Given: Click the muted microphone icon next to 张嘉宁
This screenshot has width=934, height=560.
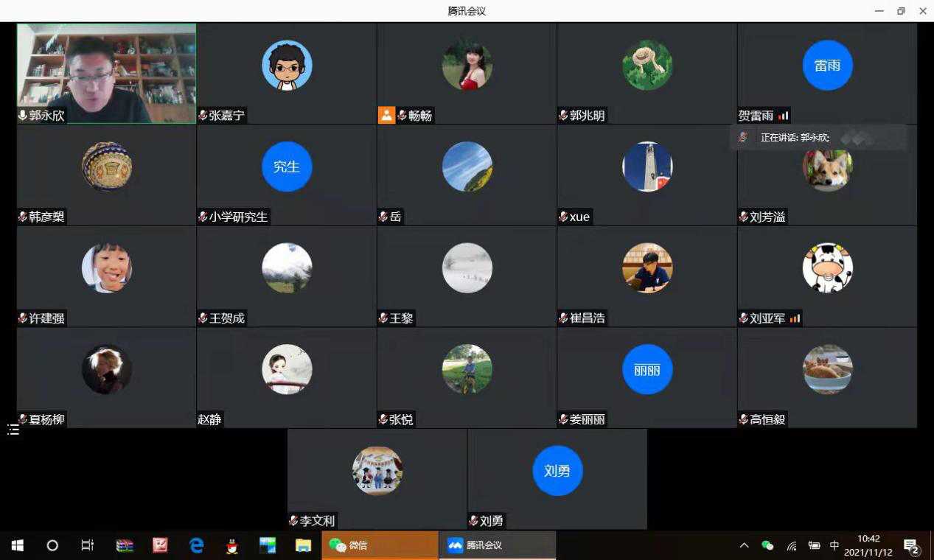Looking at the screenshot, I should pyautogui.click(x=203, y=116).
